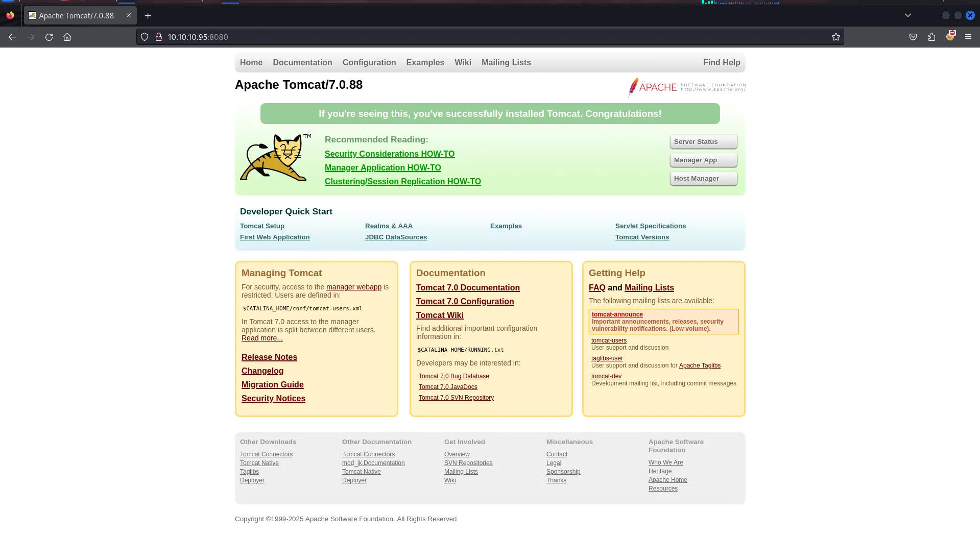Expand the list all tabs dropdown

908,15
